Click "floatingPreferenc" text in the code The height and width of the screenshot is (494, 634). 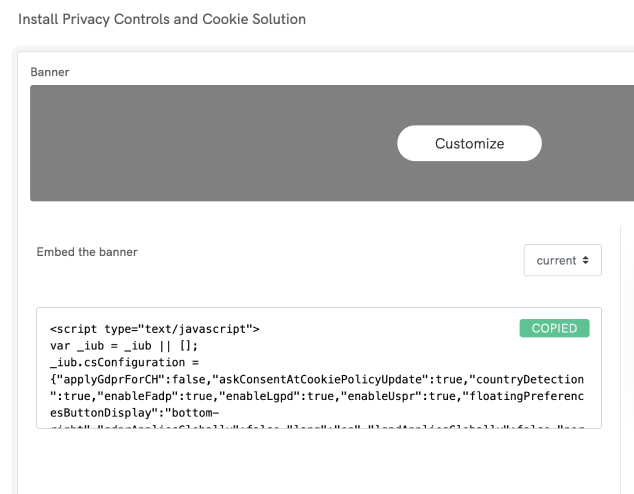point(518,395)
